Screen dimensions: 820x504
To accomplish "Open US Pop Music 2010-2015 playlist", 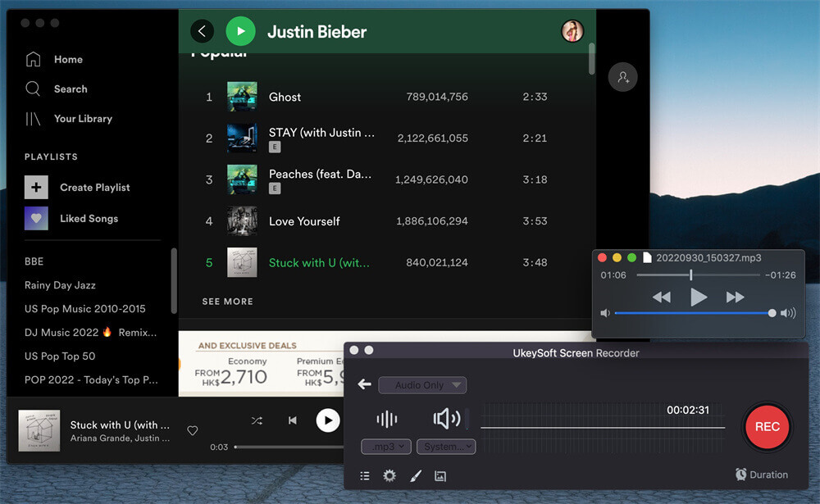I will [x=85, y=309].
